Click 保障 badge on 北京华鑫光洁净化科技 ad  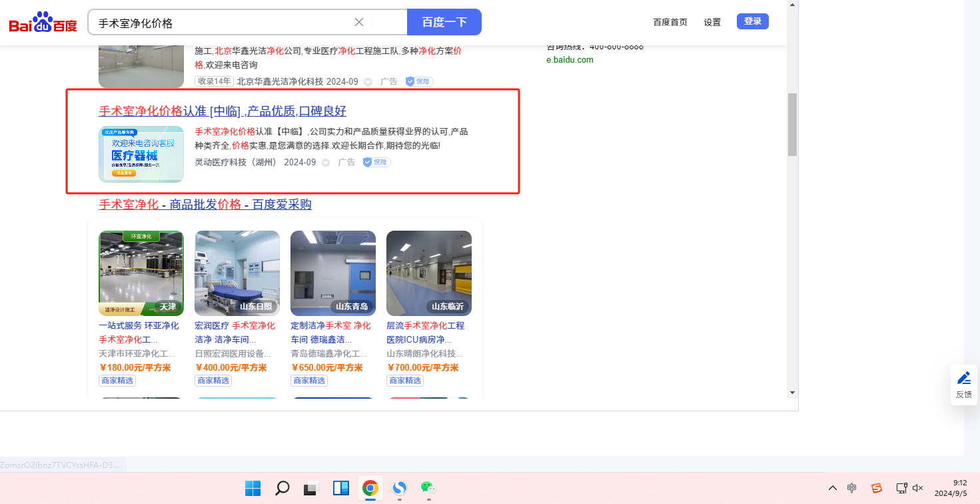pos(419,81)
